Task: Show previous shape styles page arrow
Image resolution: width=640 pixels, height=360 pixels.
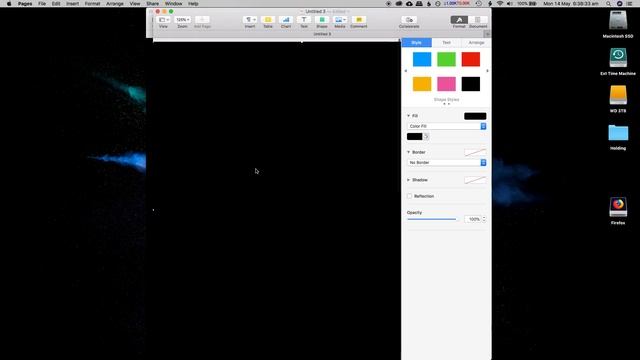Action: (406, 71)
